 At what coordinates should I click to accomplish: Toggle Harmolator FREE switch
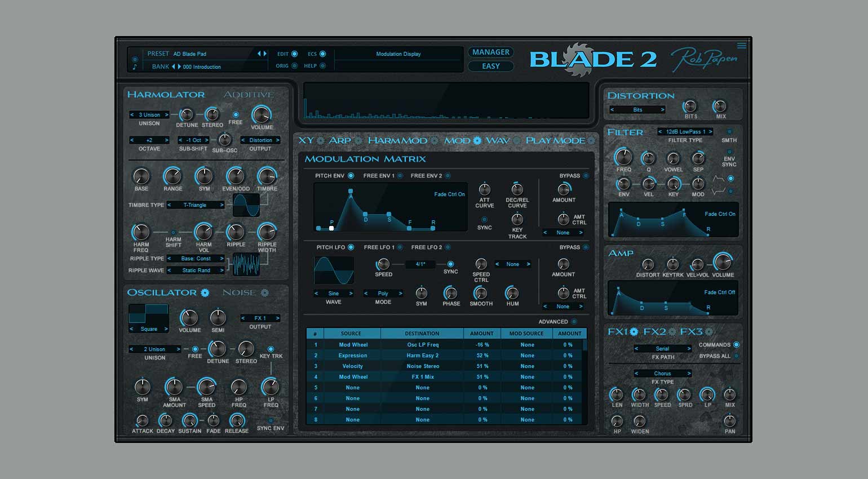[236, 114]
